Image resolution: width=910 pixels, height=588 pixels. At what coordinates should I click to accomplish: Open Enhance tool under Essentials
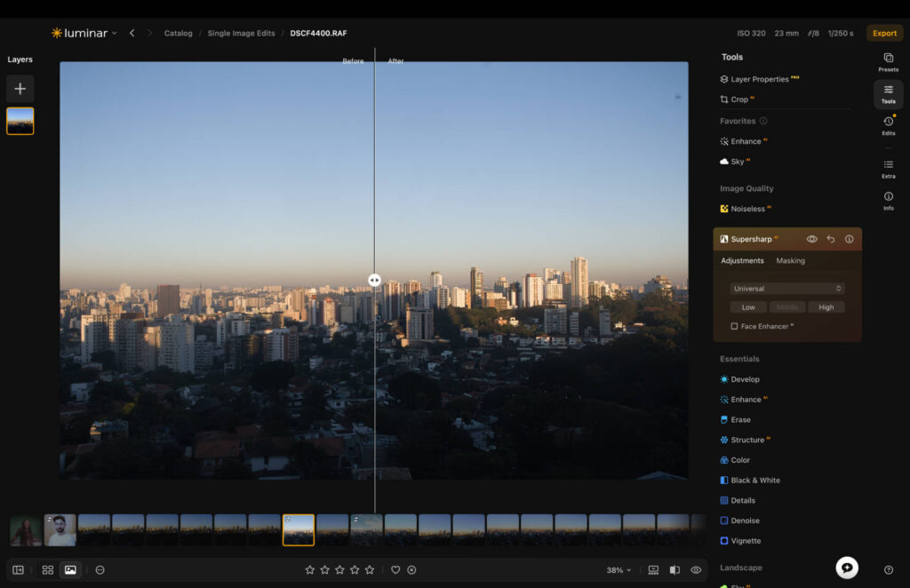[x=744, y=400]
